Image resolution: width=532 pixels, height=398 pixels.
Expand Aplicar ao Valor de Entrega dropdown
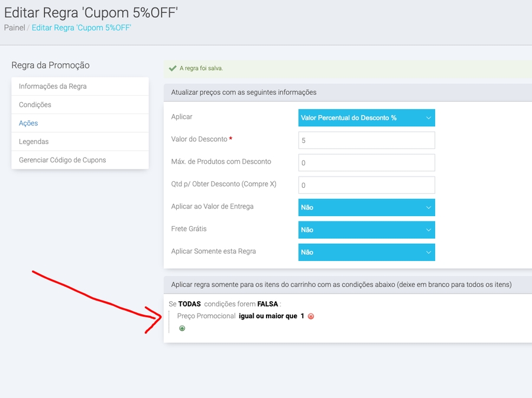point(366,207)
